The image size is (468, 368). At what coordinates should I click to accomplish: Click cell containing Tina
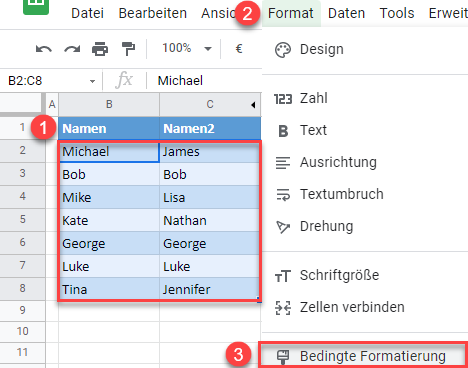point(109,289)
